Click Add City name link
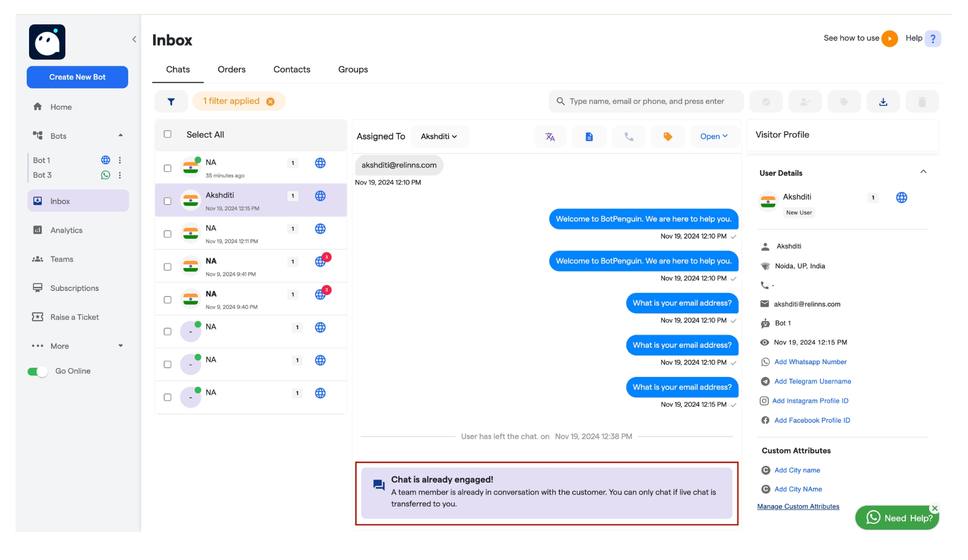Viewport: 968px width, 560px height. tap(797, 470)
